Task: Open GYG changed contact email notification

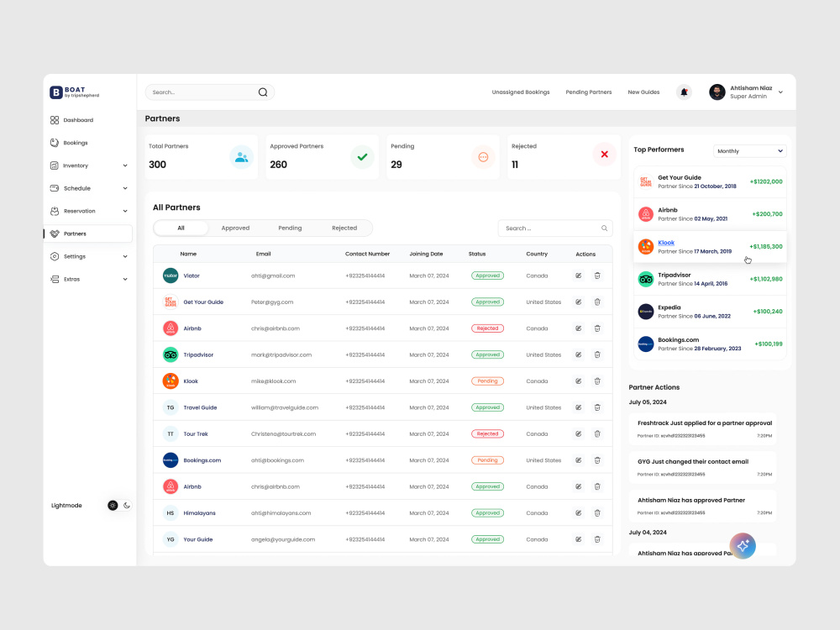Action: tap(703, 467)
